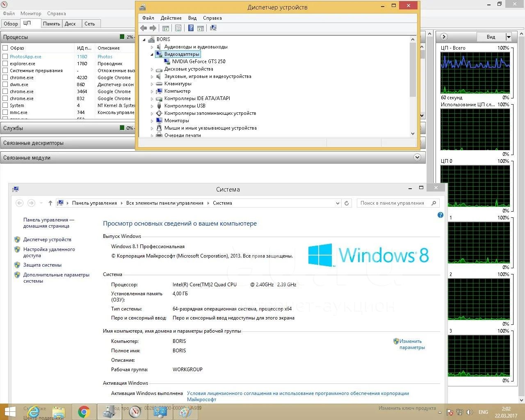
Task: Check the dwm.exe process checkbox
Action: click(x=5, y=84)
